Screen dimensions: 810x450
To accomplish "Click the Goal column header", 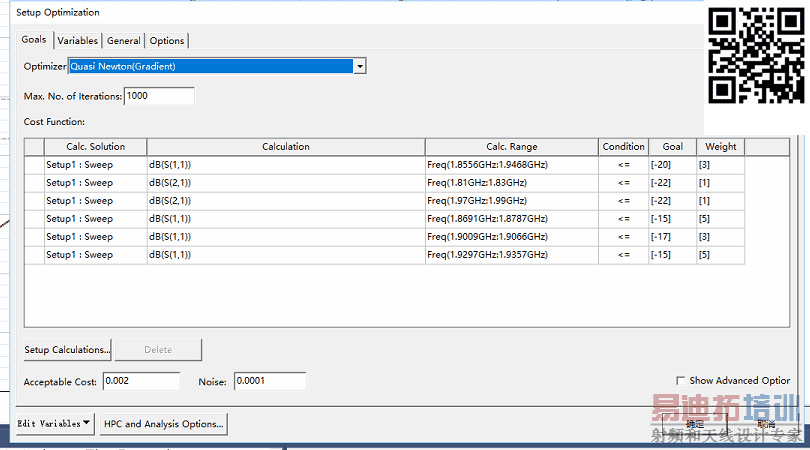I will [673, 147].
